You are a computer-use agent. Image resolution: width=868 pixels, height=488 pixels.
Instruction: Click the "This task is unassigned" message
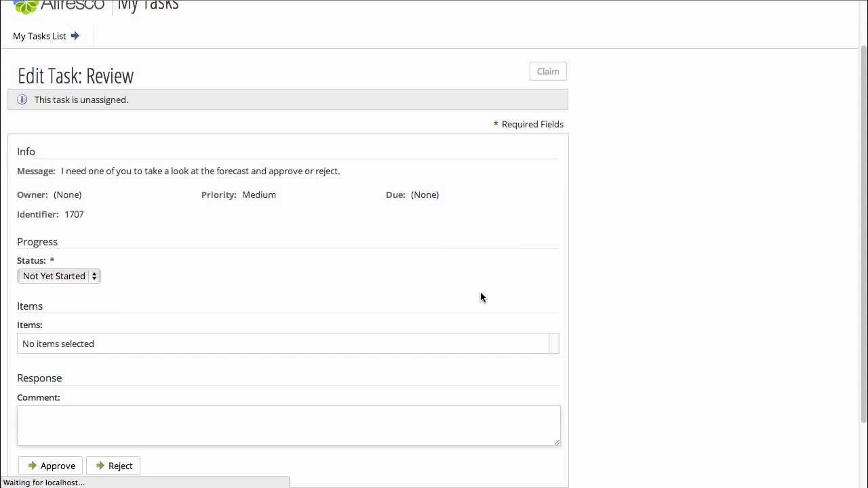tap(81, 100)
